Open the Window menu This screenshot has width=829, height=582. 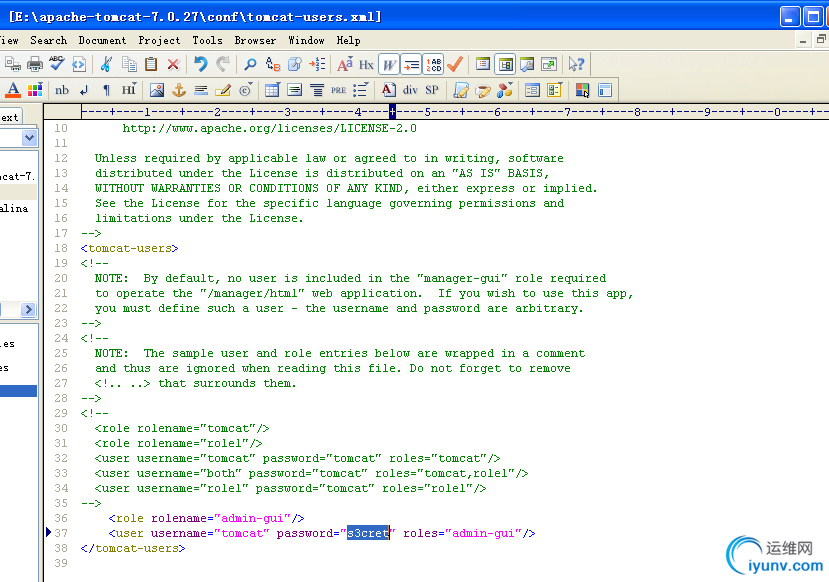[x=307, y=41]
